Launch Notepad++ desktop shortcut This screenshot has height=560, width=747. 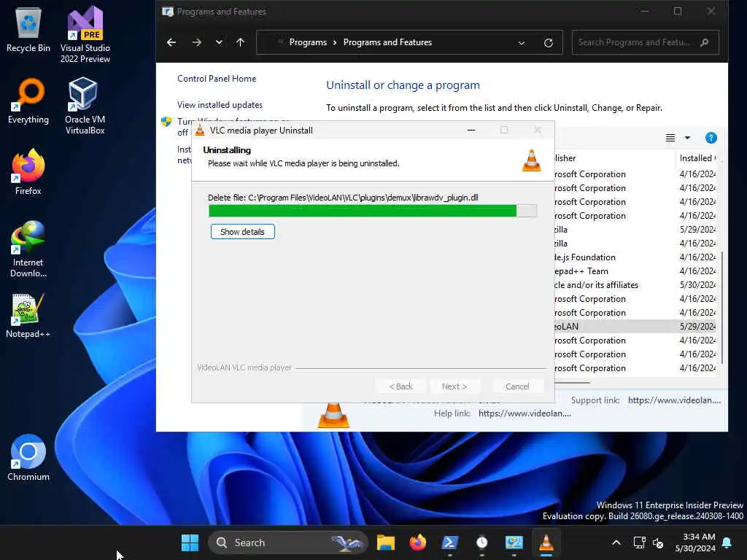coord(28,315)
